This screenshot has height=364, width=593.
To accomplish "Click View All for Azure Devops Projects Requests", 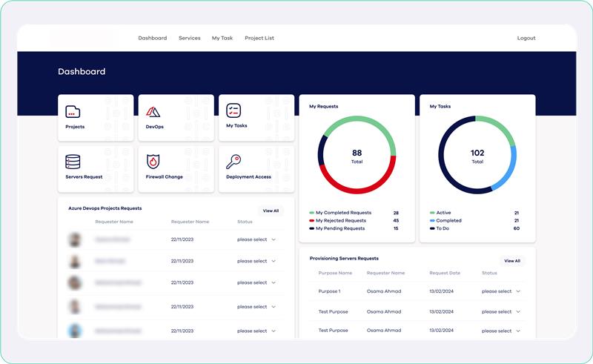I will pos(271,211).
